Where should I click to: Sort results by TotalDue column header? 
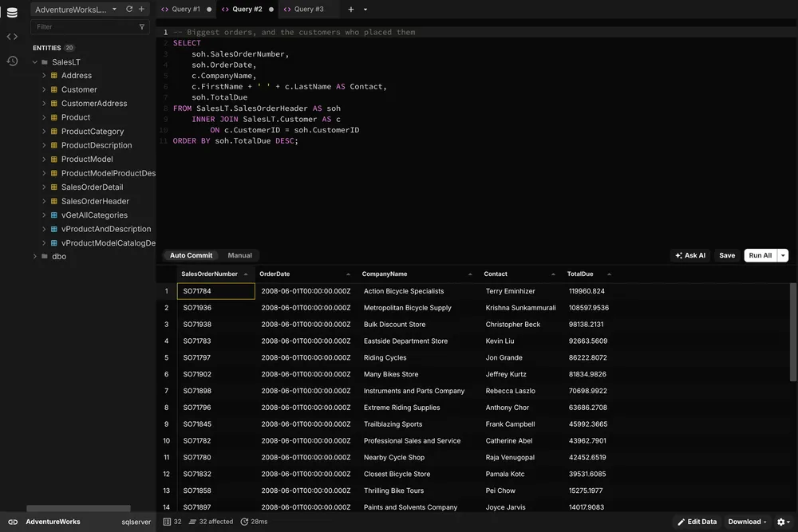(x=589, y=274)
